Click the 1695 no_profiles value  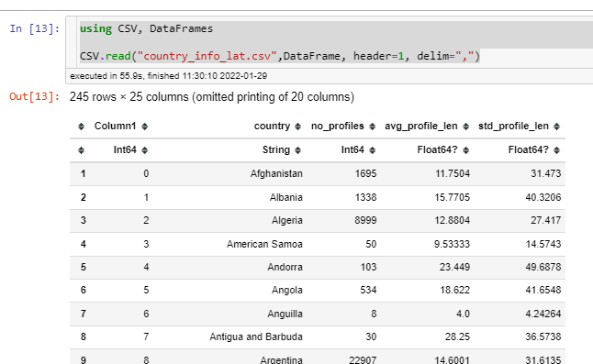point(365,173)
